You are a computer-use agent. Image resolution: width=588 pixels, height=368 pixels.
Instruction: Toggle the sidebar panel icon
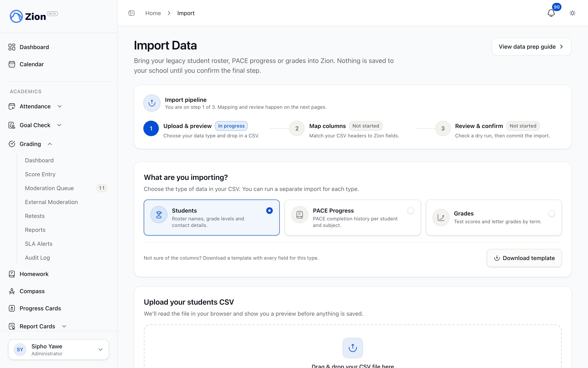tap(131, 13)
